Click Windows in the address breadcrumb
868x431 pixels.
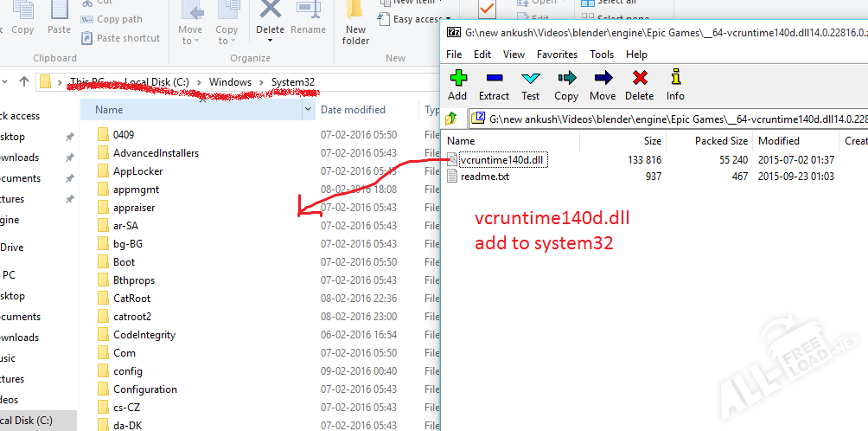230,82
